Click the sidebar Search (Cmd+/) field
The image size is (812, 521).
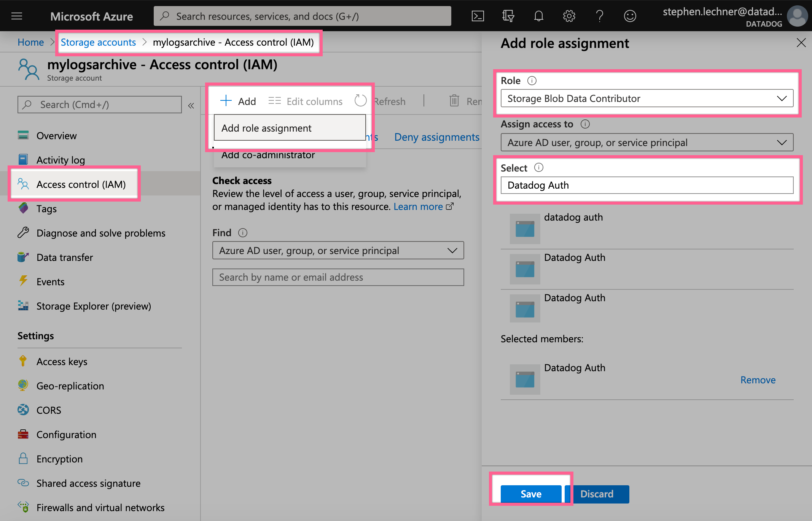[x=99, y=105]
